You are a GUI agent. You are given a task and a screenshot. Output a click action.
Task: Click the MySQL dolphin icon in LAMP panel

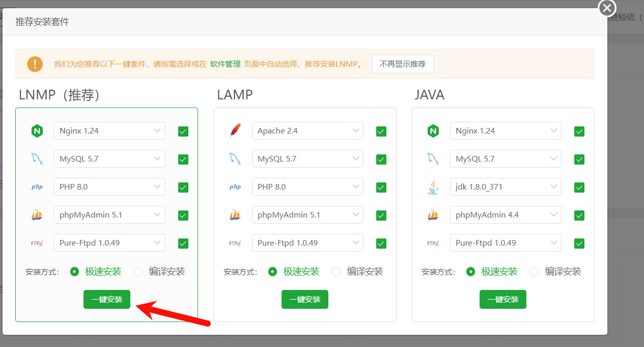pyautogui.click(x=235, y=159)
